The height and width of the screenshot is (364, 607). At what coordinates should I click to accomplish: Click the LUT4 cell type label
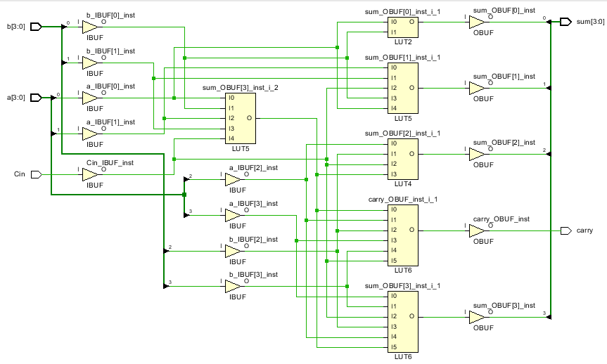(403, 183)
